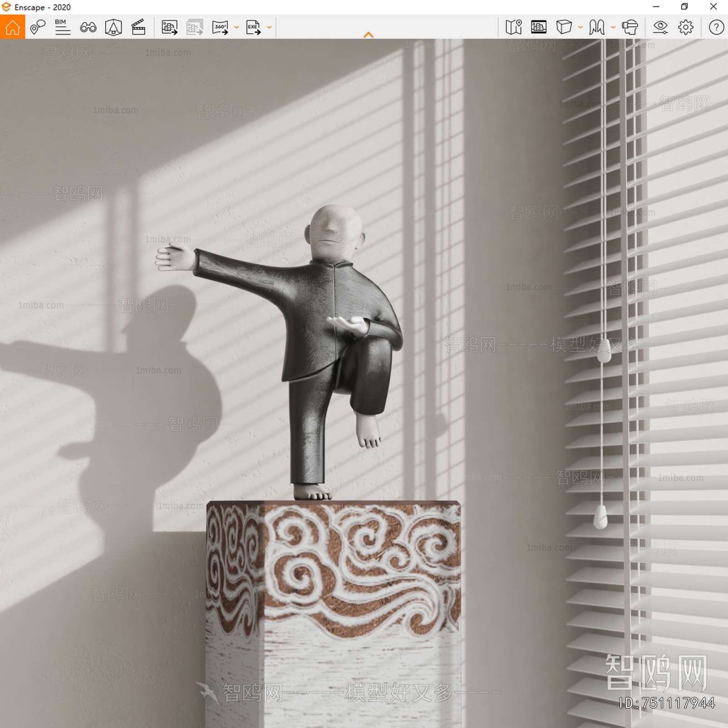Click the Enscape logo in title bar
This screenshot has height=728, width=728.
click(x=6, y=7)
